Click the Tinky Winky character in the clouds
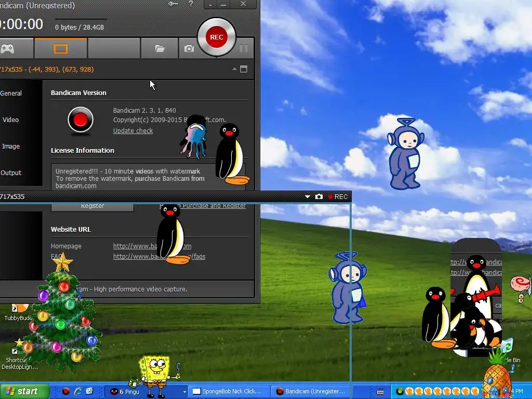 click(406, 154)
